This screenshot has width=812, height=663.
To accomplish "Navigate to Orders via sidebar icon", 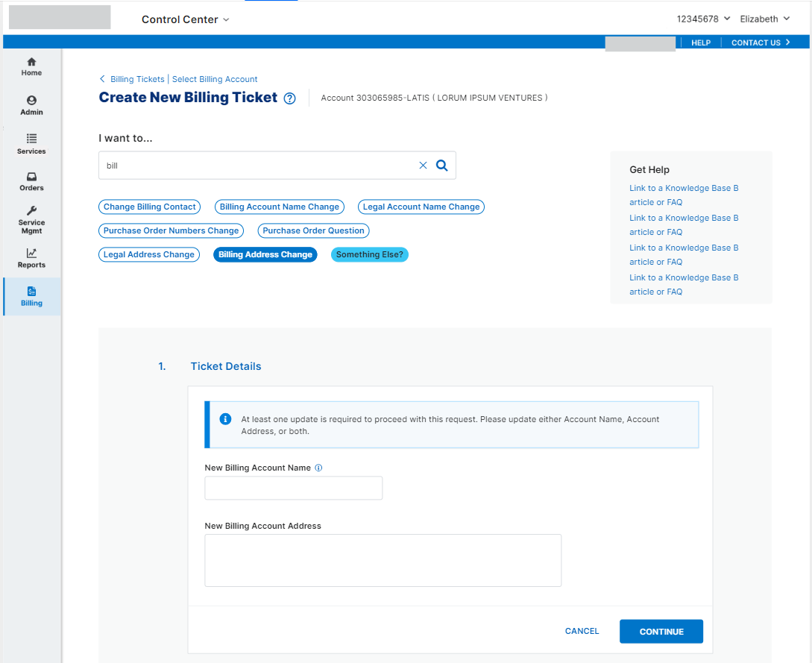I will [x=31, y=181].
